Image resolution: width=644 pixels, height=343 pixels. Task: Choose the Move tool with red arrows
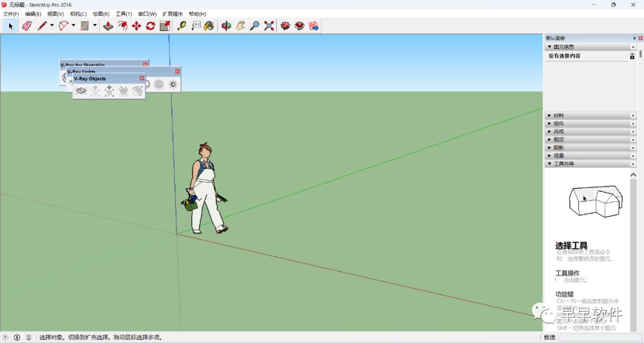click(137, 26)
